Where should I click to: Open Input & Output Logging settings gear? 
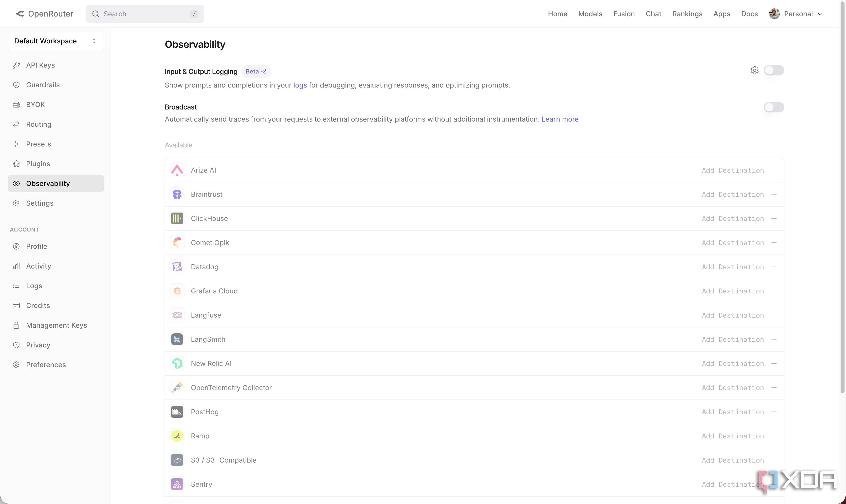pyautogui.click(x=754, y=70)
